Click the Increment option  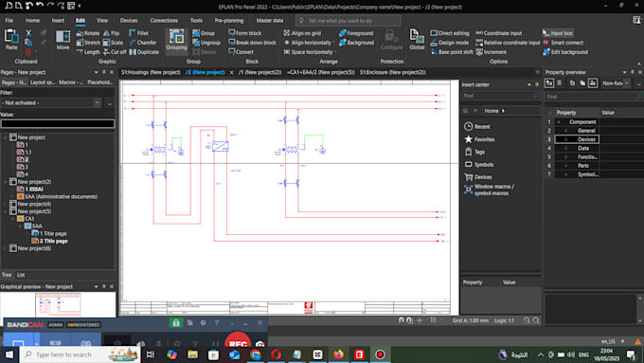click(491, 52)
